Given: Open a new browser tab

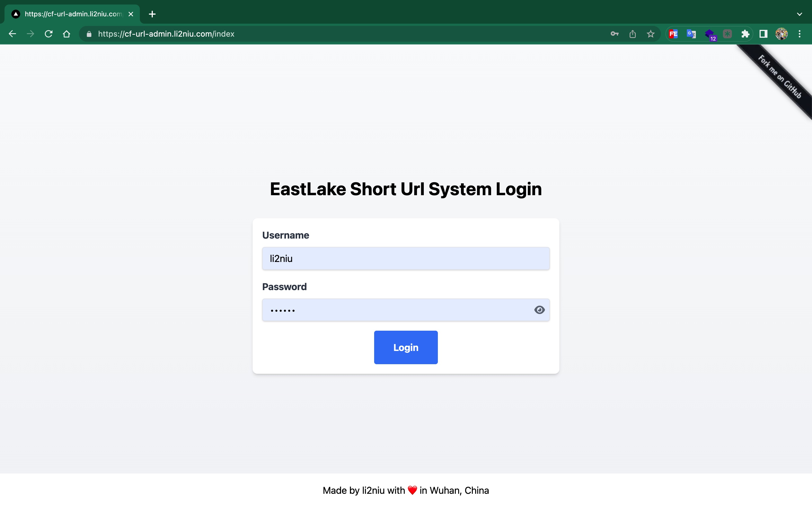Looking at the screenshot, I should (152, 14).
